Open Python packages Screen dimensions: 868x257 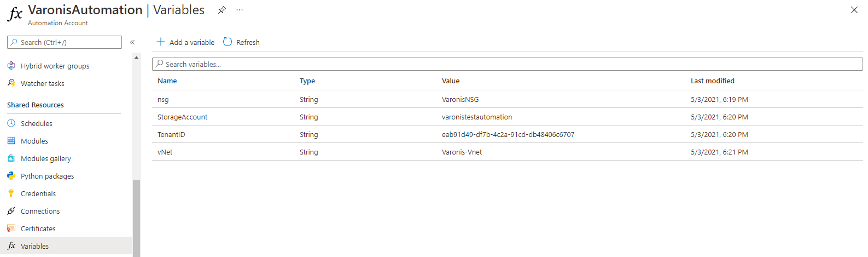click(47, 176)
